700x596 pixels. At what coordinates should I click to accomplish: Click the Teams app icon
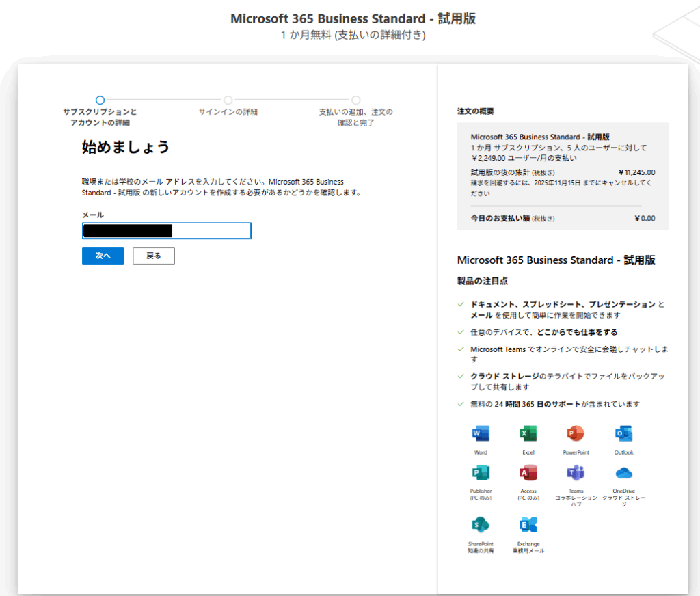(x=575, y=473)
